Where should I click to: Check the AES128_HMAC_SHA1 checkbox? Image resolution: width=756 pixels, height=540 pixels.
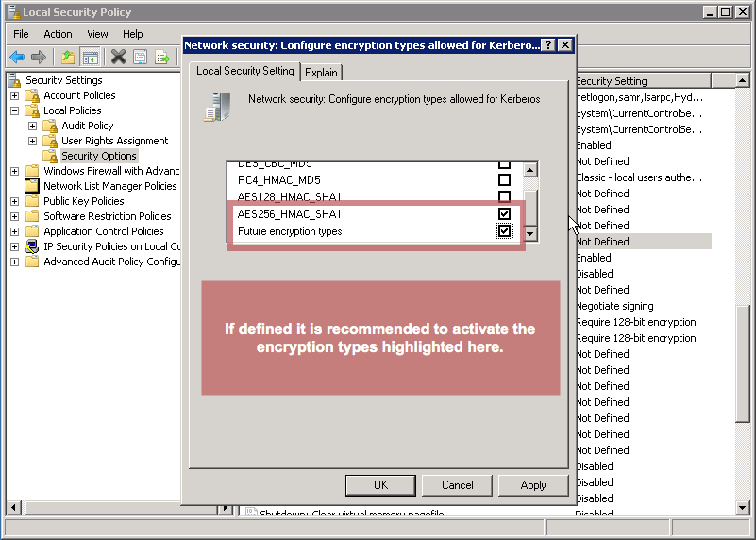(x=504, y=196)
